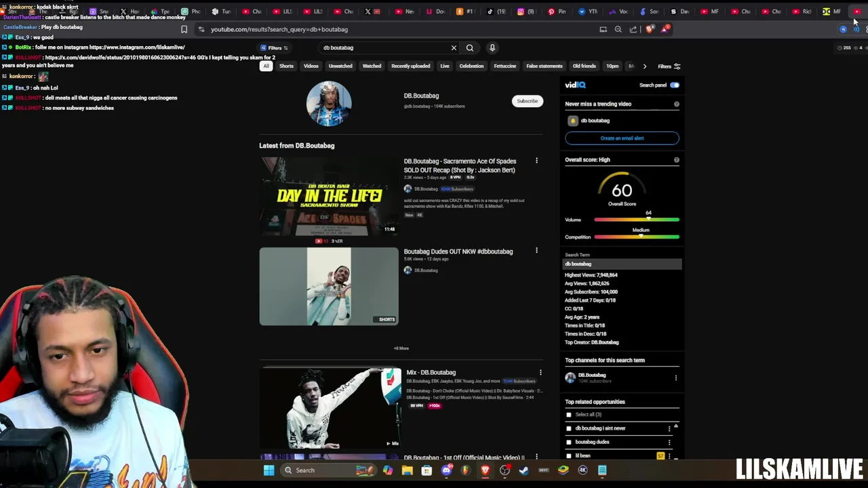Open options menu for Boutabag Dudes OUT video
This screenshot has height=488, width=868.
536,251
